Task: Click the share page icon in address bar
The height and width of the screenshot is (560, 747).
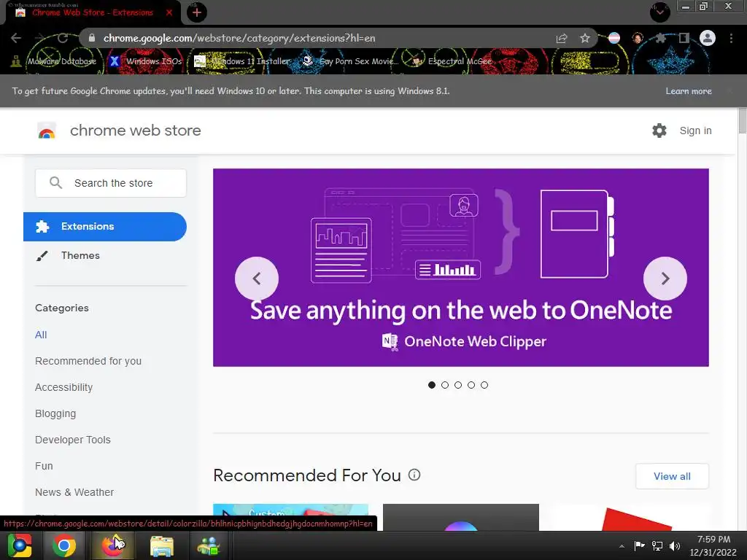Action: tap(562, 38)
